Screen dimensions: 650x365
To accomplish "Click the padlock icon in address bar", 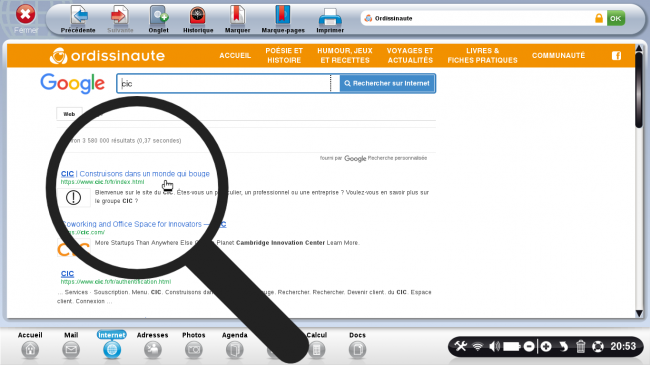I will [x=599, y=18].
